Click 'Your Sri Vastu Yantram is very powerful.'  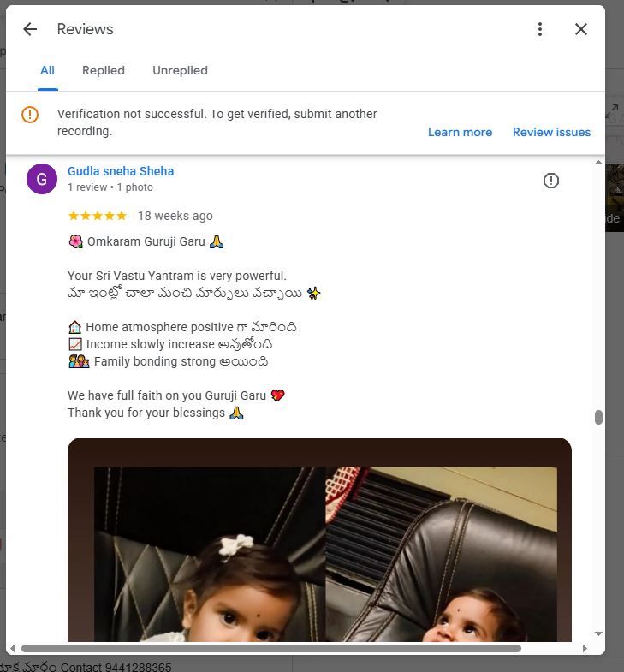(177, 276)
